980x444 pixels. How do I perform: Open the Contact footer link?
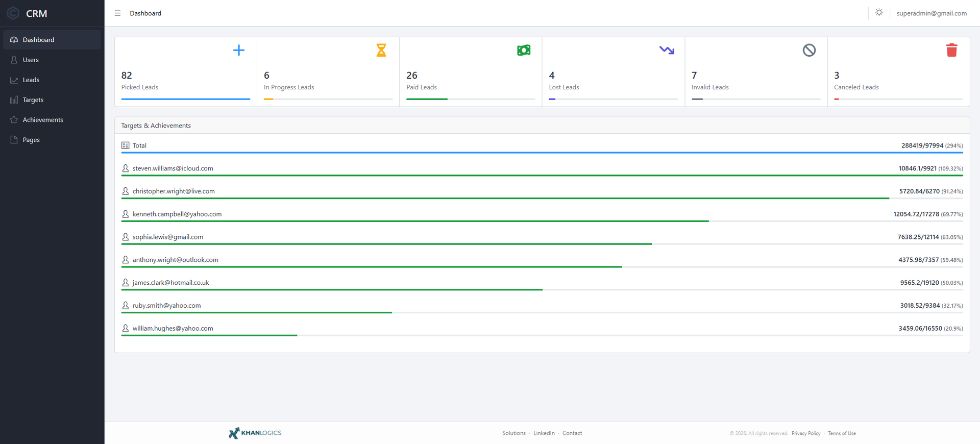[x=572, y=433]
